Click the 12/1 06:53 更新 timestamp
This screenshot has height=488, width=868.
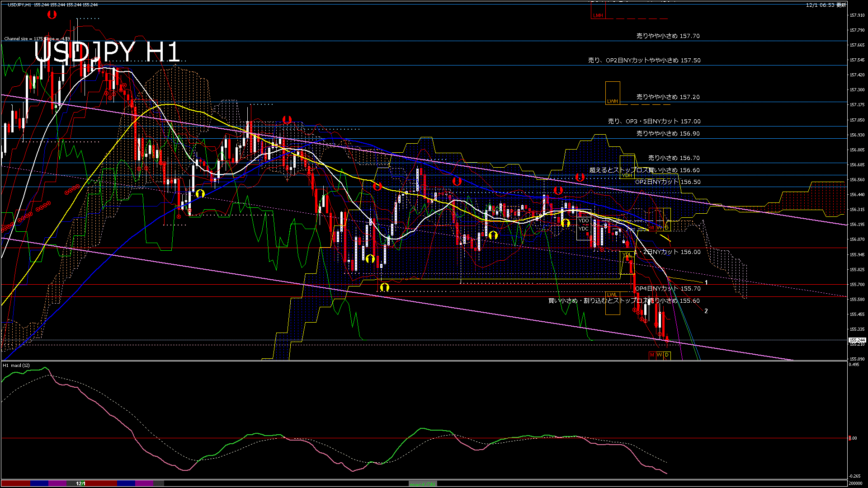point(826,5)
